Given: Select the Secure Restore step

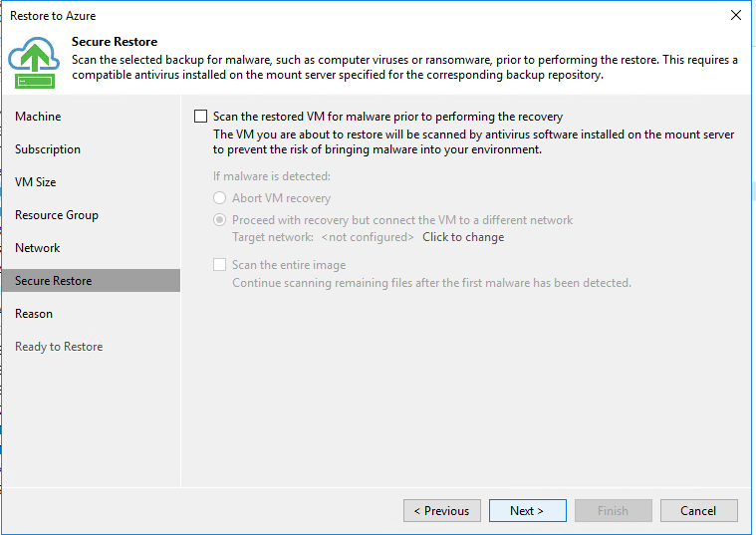Looking at the screenshot, I should click(x=91, y=280).
